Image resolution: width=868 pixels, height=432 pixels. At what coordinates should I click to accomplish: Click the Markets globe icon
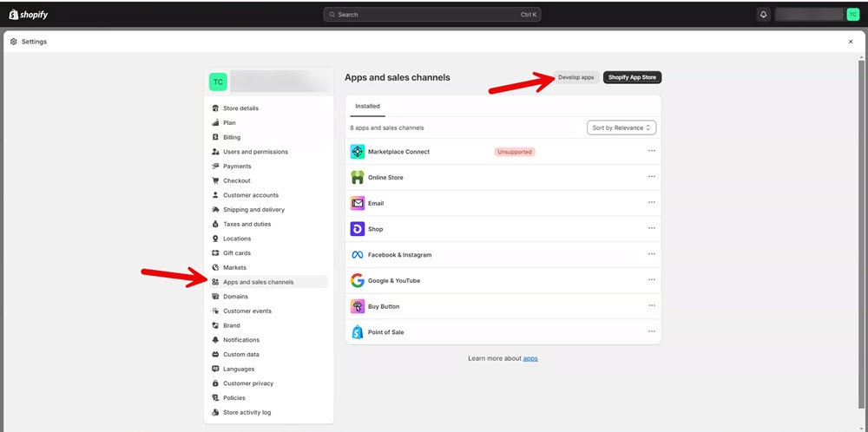click(x=216, y=268)
